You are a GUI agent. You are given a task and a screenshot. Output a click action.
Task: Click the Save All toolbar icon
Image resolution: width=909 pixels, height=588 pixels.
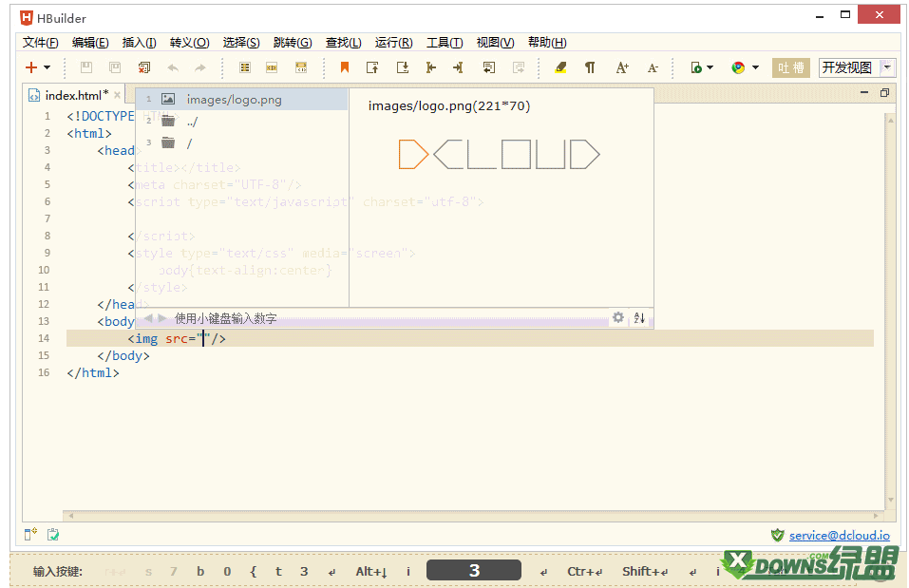115,67
